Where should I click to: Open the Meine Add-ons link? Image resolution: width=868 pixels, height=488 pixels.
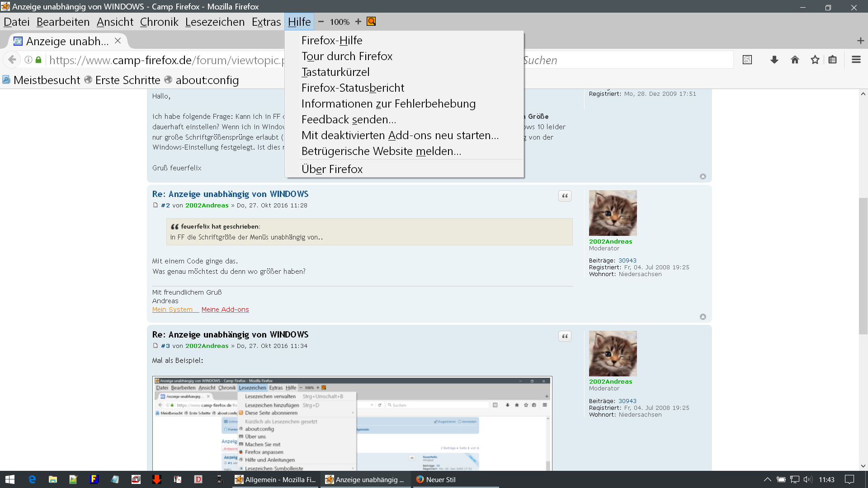[x=225, y=310]
